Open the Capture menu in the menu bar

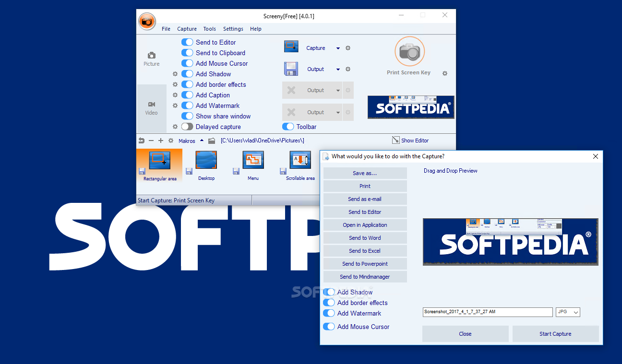(x=187, y=29)
